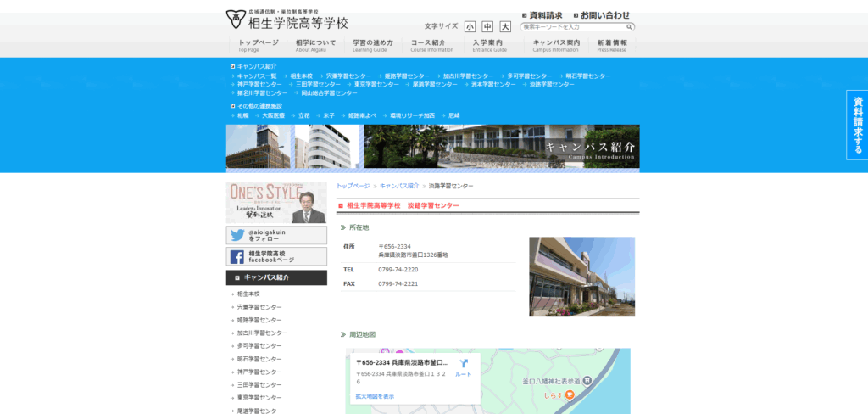868x414 pixels.
Task: Click the 資料請求する side tab
Action: click(x=857, y=125)
